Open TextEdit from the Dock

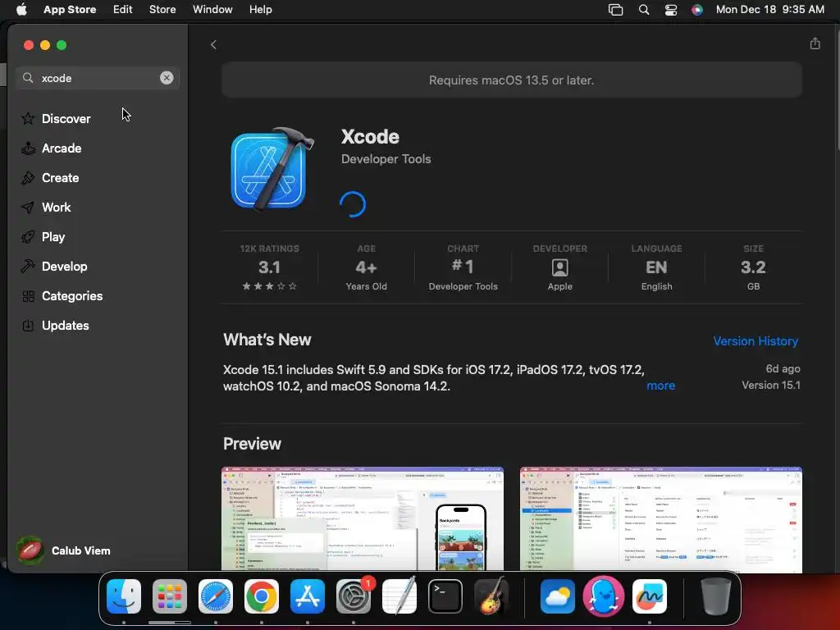[x=399, y=596]
